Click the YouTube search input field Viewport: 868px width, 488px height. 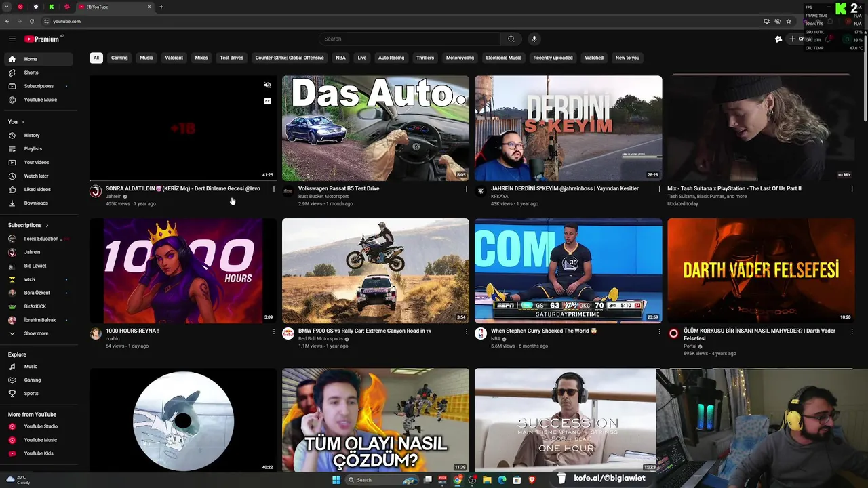[x=410, y=39]
